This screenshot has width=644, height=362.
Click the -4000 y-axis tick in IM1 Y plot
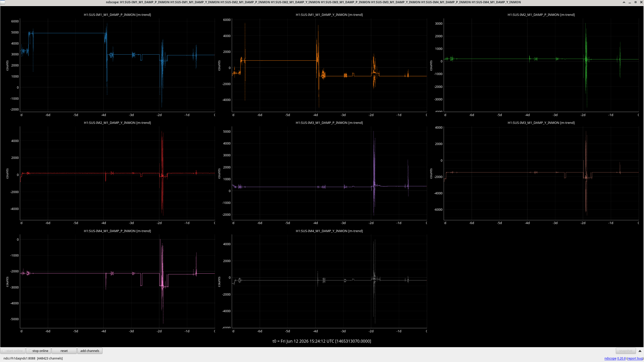pyautogui.click(x=226, y=100)
